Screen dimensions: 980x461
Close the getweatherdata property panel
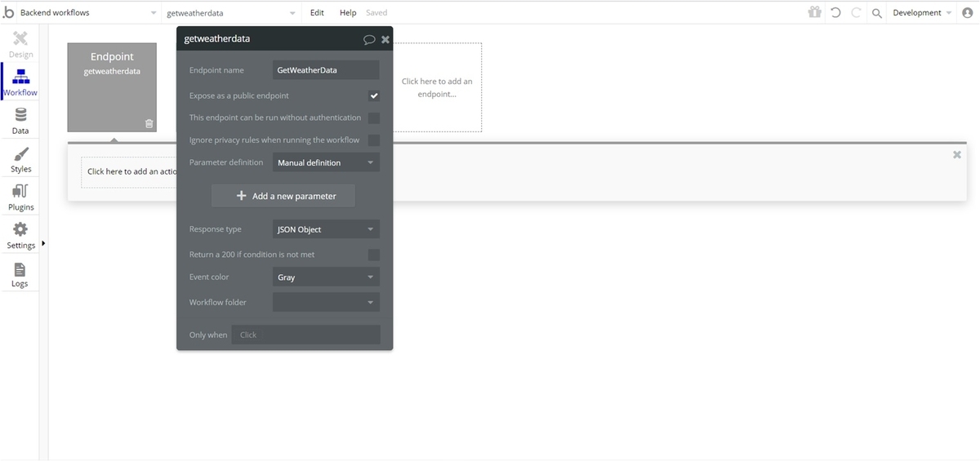[x=385, y=39]
